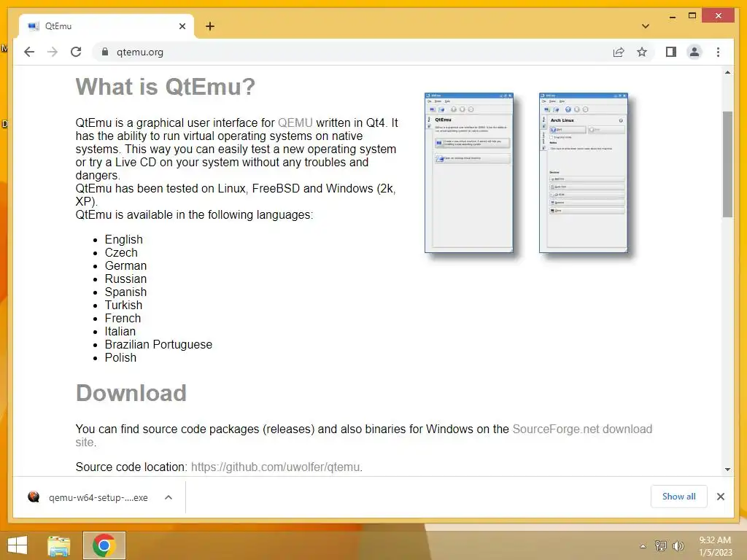This screenshot has width=747, height=560.
Task: Click the Chrome taskbar icon
Action: 104,545
